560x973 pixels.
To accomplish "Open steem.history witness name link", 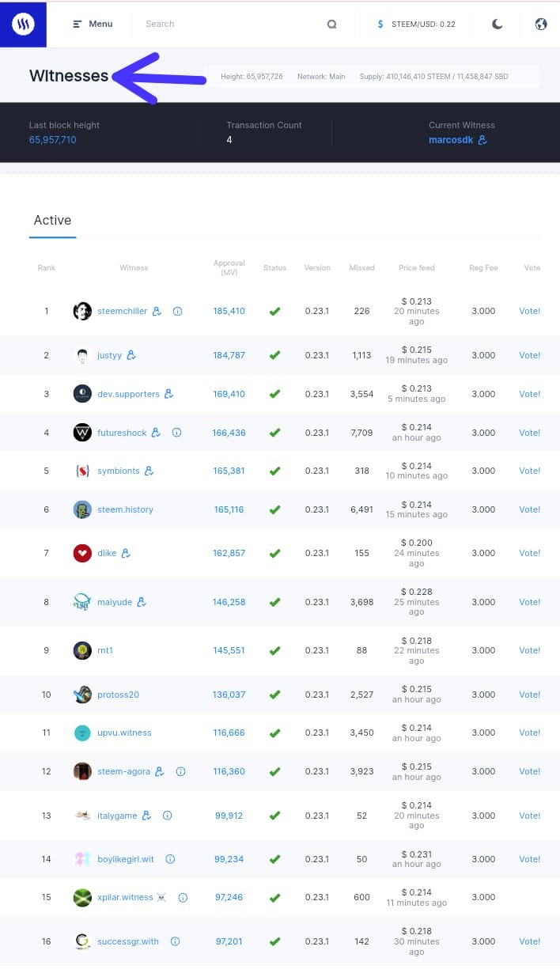I will click(x=125, y=509).
